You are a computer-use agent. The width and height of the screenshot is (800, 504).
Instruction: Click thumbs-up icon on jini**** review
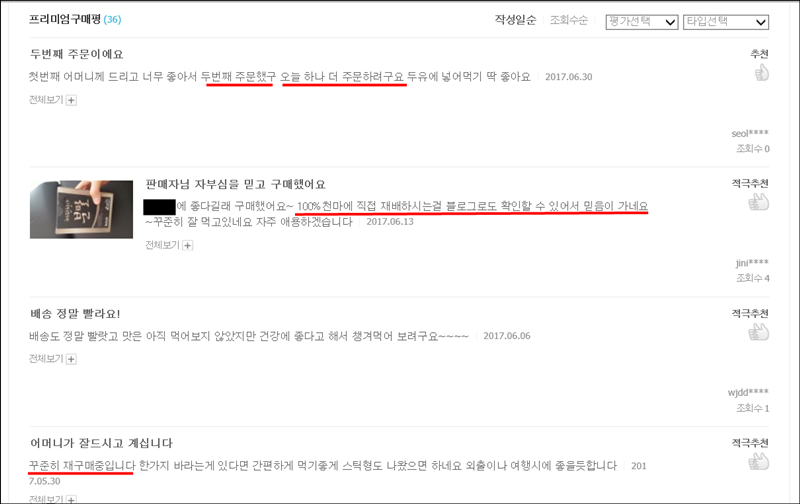coord(759,202)
